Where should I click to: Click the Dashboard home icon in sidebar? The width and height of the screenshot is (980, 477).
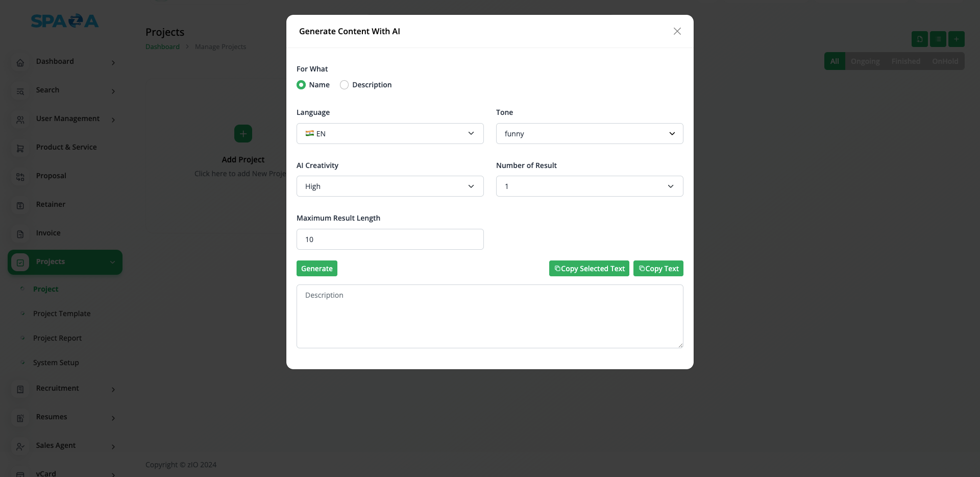coord(20,62)
